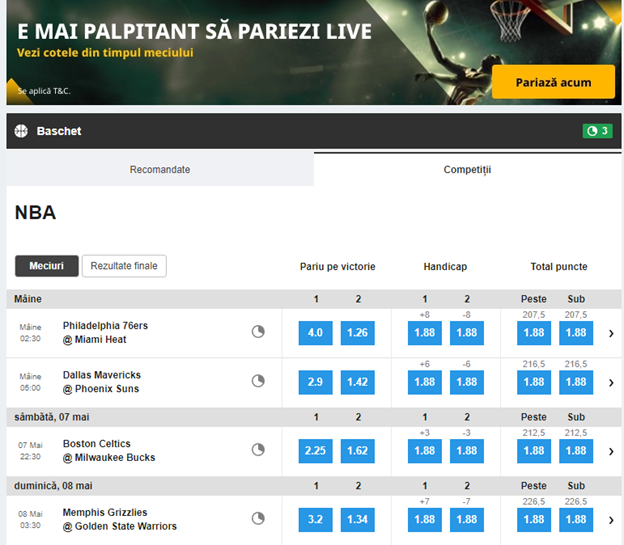Bet Sub 216,5 points in Mavericks match

(576, 382)
